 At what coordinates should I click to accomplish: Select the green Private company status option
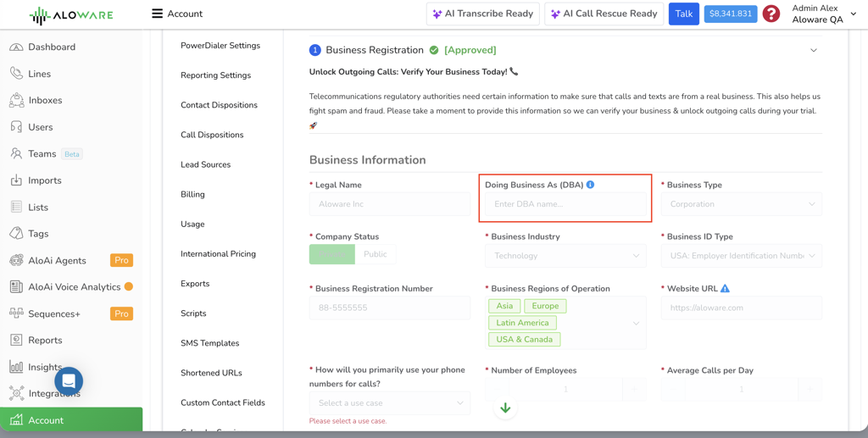coord(332,254)
